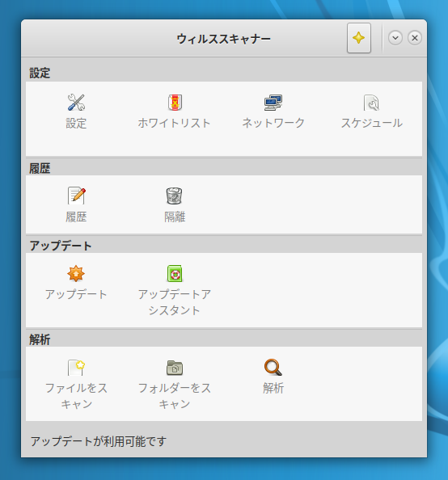The height and width of the screenshot is (480, 448).
Task: Click the ウィルススキャナー window title
Action: click(224, 39)
